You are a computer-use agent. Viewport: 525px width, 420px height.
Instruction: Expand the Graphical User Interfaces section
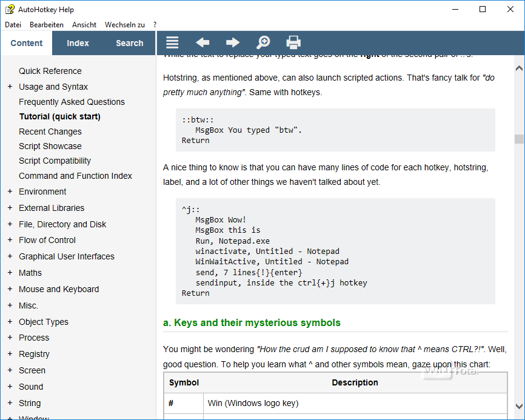(x=10, y=256)
